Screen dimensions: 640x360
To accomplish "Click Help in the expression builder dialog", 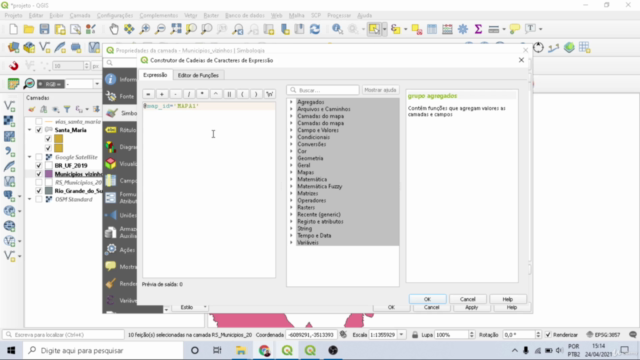I will tap(507, 299).
